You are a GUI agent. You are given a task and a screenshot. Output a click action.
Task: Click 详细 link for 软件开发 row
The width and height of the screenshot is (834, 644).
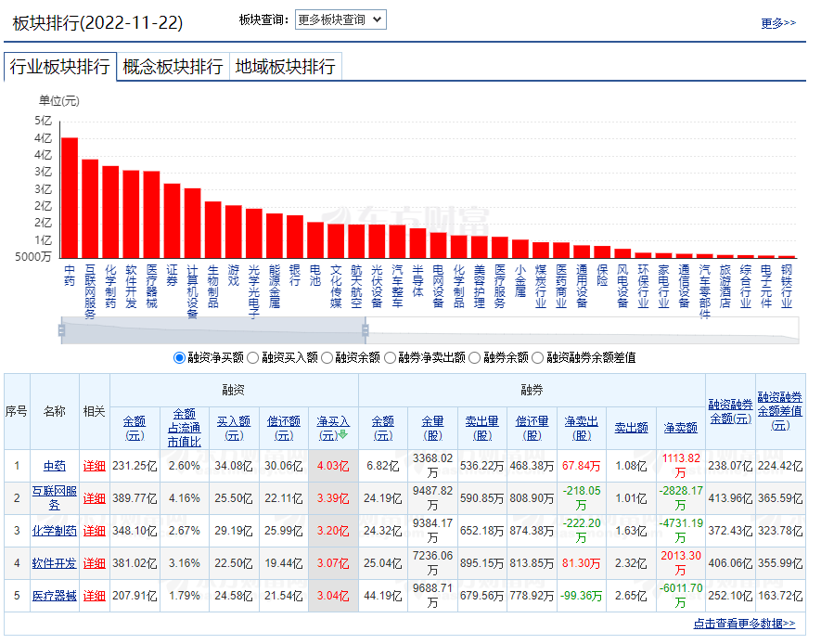point(95,563)
